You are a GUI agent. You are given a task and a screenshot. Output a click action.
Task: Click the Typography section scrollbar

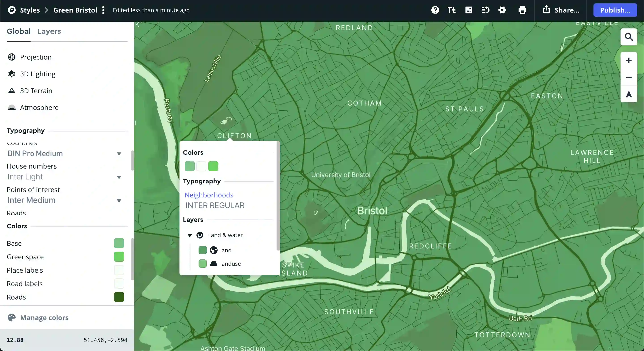point(132,161)
